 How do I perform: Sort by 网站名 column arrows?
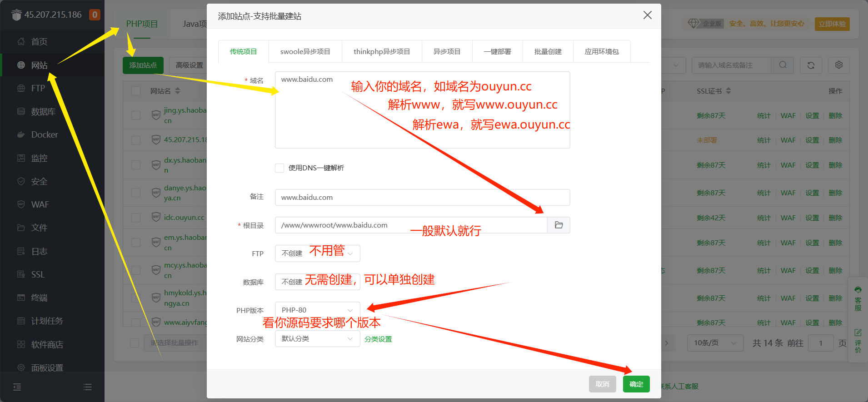pyautogui.click(x=178, y=91)
